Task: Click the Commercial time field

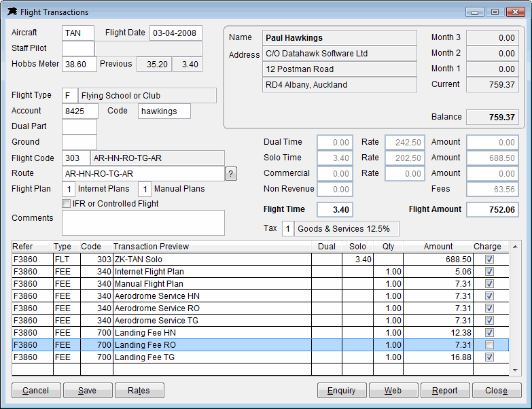Action: [x=335, y=174]
